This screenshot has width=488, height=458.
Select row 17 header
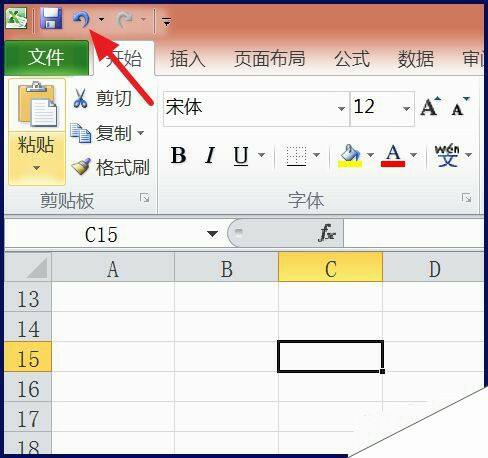point(28,417)
